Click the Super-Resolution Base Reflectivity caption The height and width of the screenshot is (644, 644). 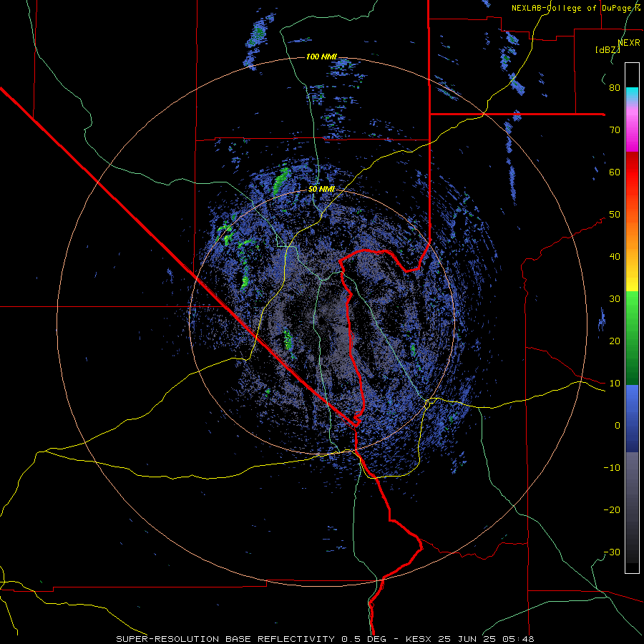(x=326, y=639)
